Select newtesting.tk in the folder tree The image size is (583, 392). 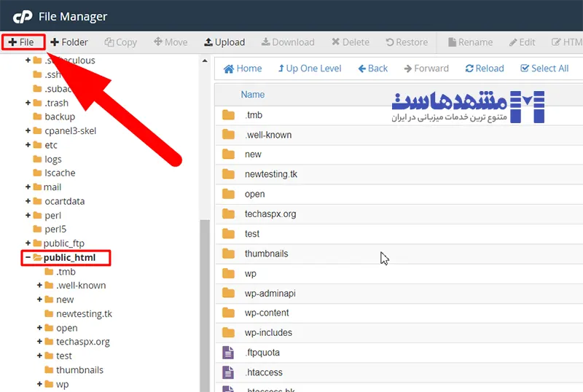[84, 313]
